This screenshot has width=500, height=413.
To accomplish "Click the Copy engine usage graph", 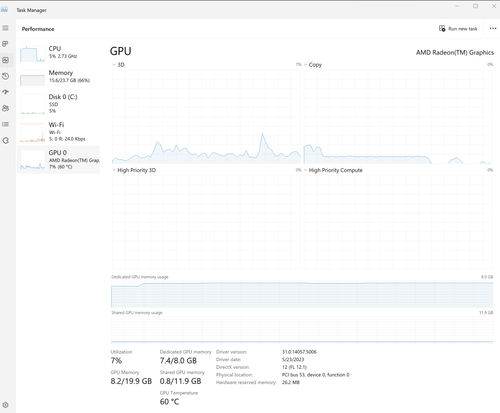I will 398,117.
